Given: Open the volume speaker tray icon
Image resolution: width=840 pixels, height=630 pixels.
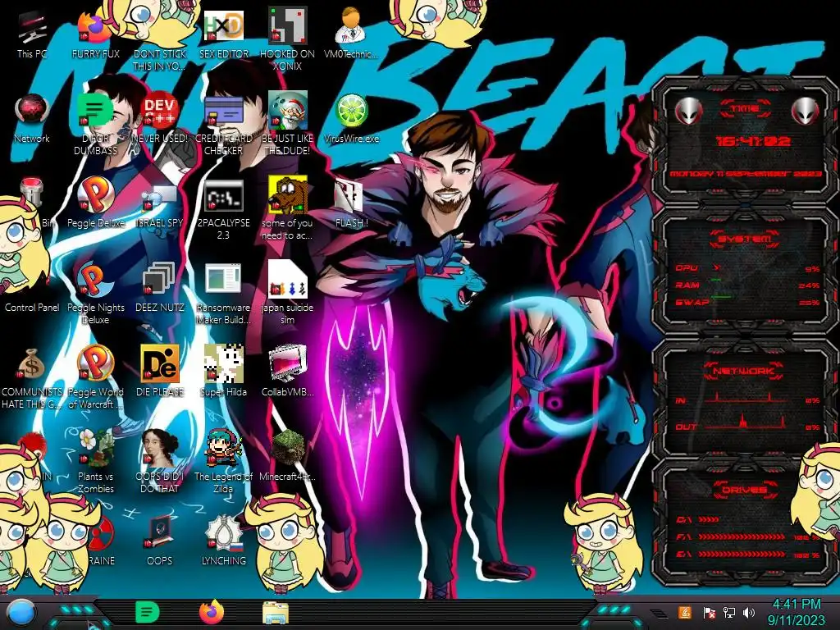Looking at the screenshot, I should pos(749,613).
